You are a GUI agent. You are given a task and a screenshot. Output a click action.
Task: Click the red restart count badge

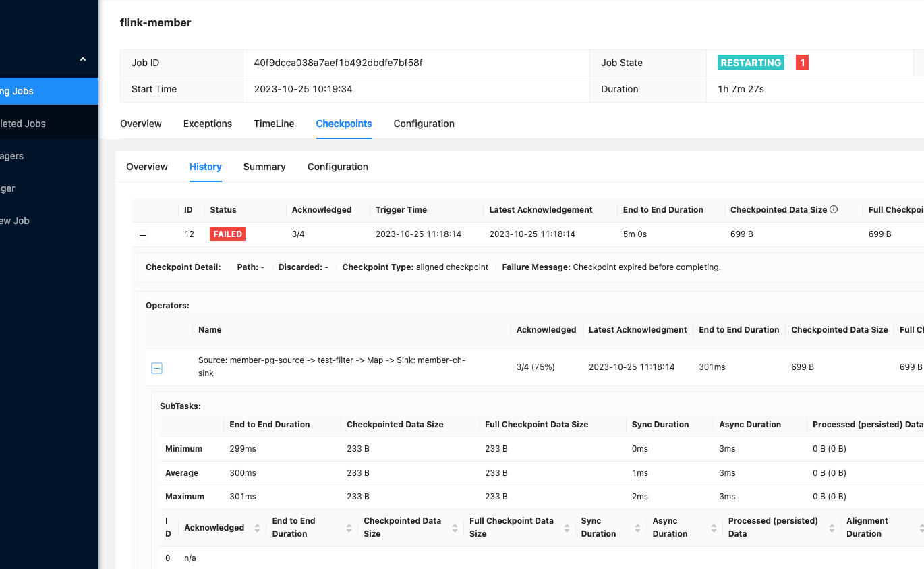(802, 63)
